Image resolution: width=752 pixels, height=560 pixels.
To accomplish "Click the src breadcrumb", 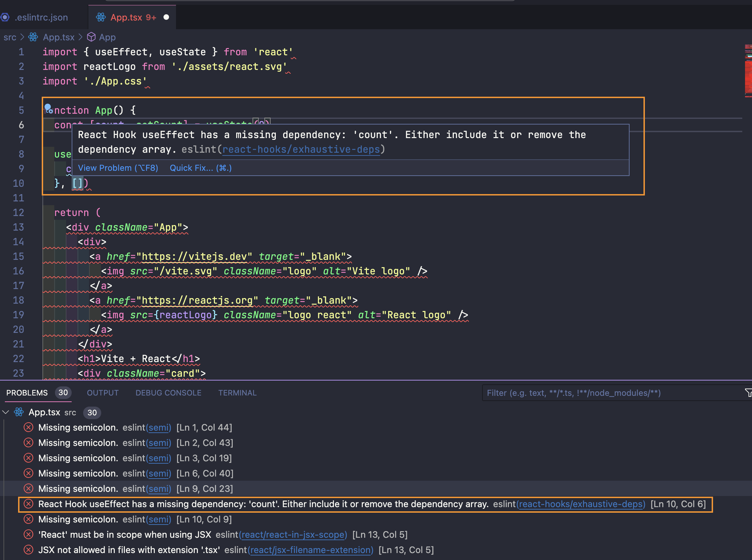I will click(x=10, y=37).
